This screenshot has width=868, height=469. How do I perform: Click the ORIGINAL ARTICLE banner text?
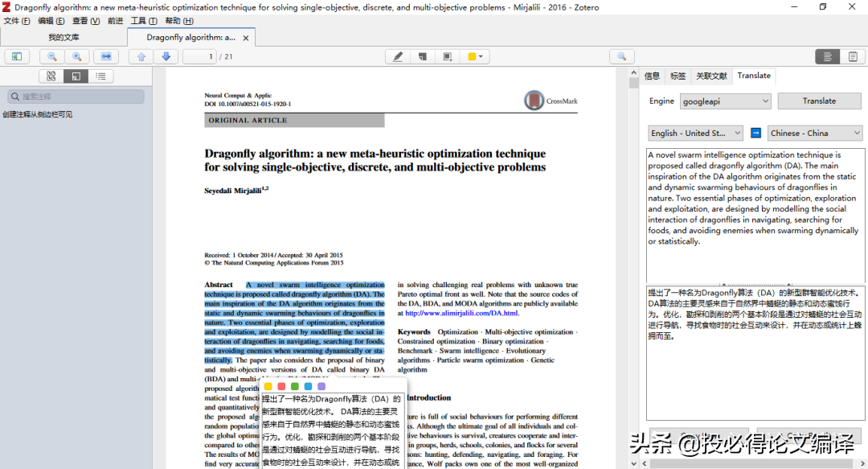tap(248, 120)
